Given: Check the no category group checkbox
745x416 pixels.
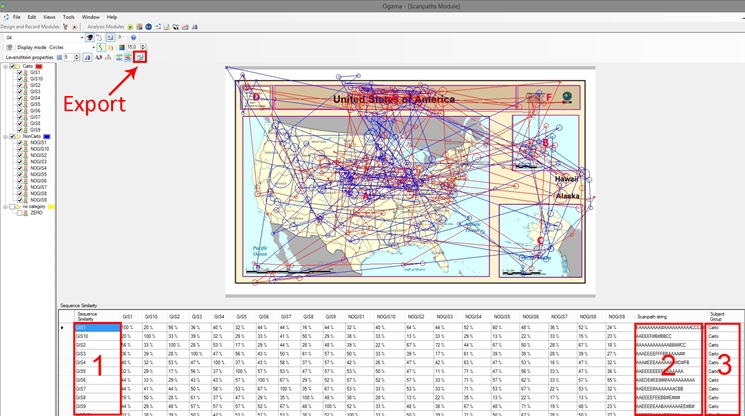Looking at the screenshot, I should (x=12, y=207).
